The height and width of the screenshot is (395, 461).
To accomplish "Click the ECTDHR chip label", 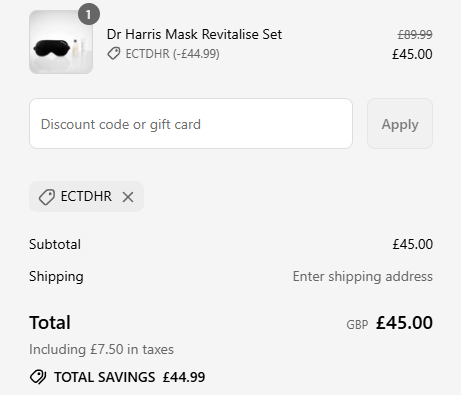I will pos(86,196).
